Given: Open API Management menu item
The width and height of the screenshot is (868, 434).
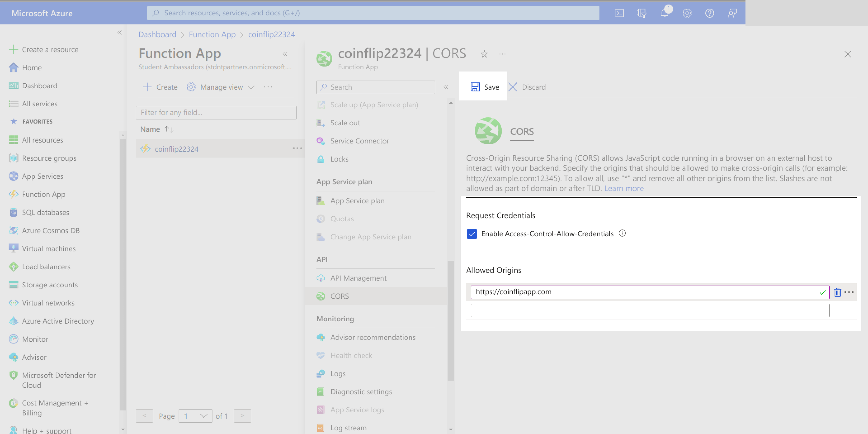Looking at the screenshot, I should (358, 278).
